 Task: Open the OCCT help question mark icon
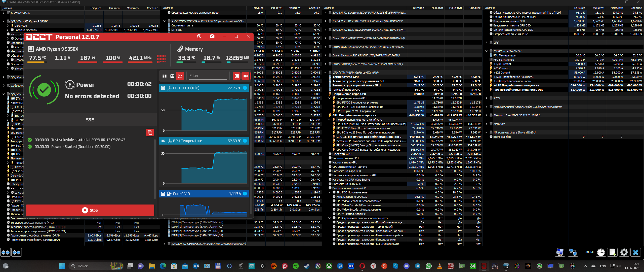click(x=199, y=36)
